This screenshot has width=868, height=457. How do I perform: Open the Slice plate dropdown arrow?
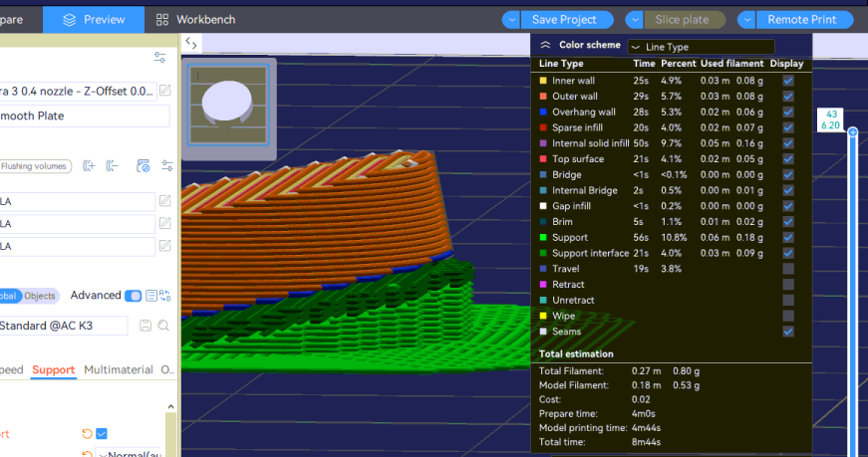click(x=635, y=20)
